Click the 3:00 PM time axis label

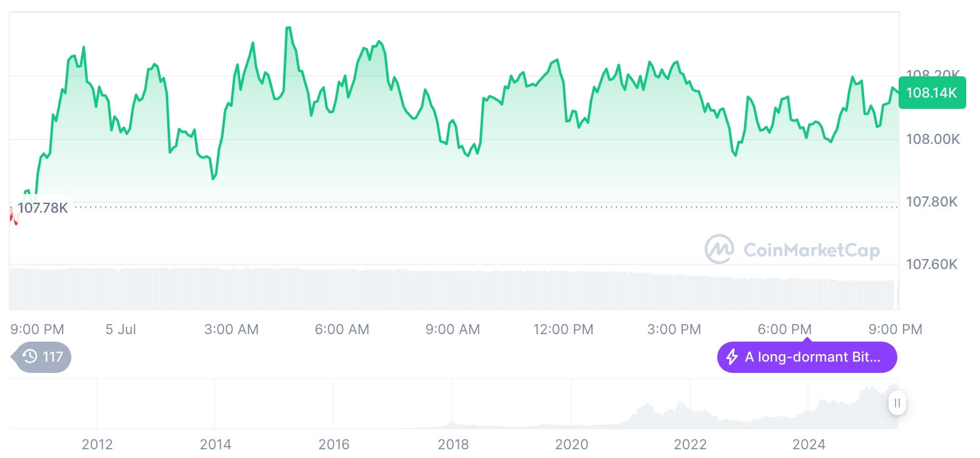coord(674,329)
